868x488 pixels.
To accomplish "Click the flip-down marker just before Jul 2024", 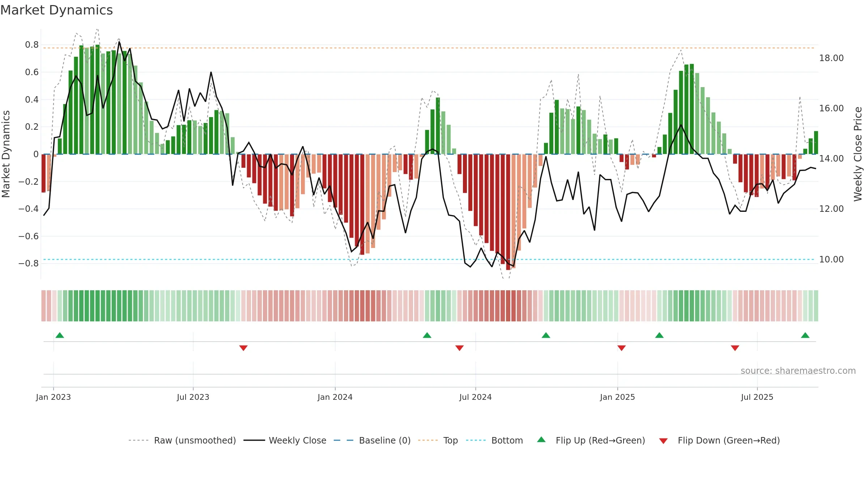I will click(459, 348).
